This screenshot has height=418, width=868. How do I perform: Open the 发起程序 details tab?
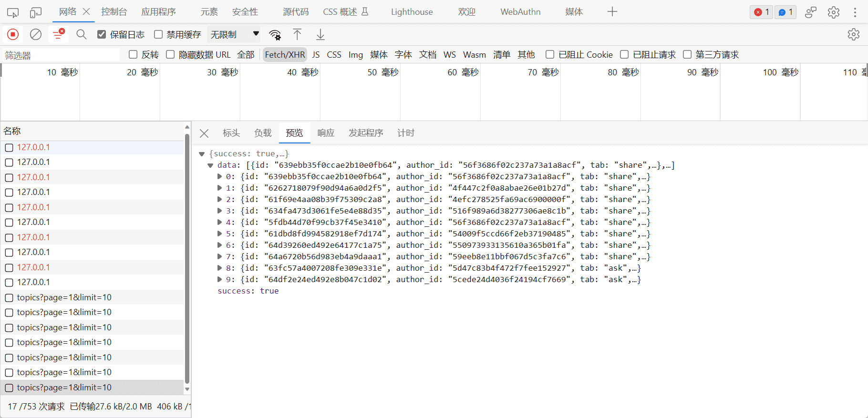click(x=366, y=133)
